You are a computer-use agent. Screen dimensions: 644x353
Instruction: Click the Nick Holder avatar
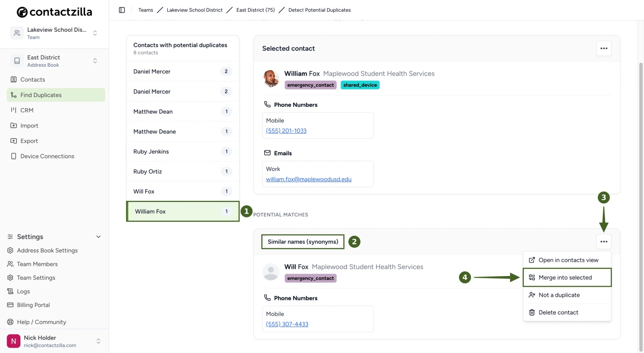coord(14,341)
